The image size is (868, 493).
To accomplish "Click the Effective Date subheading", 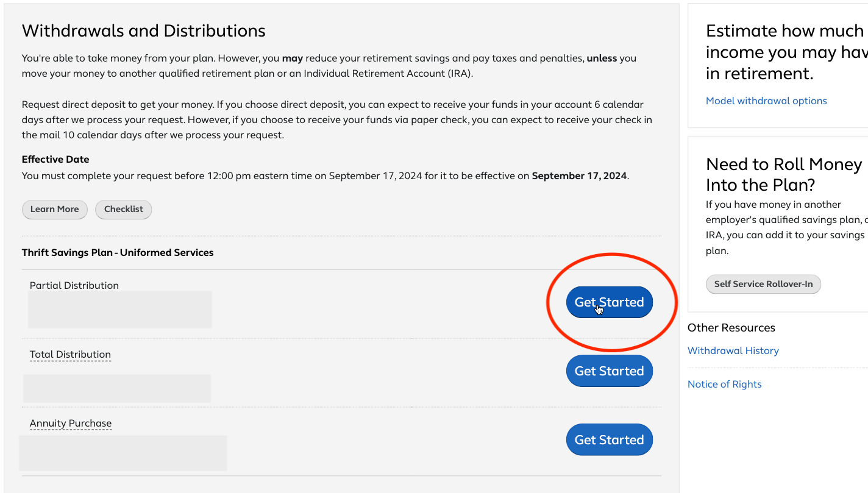I will (55, 159).
